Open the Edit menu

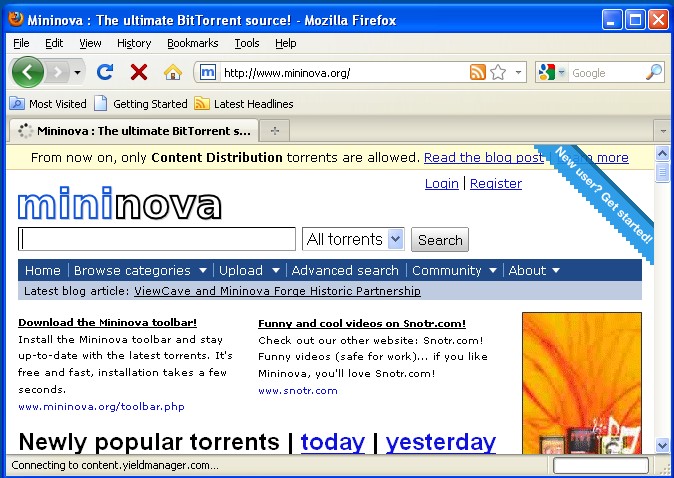54,43
